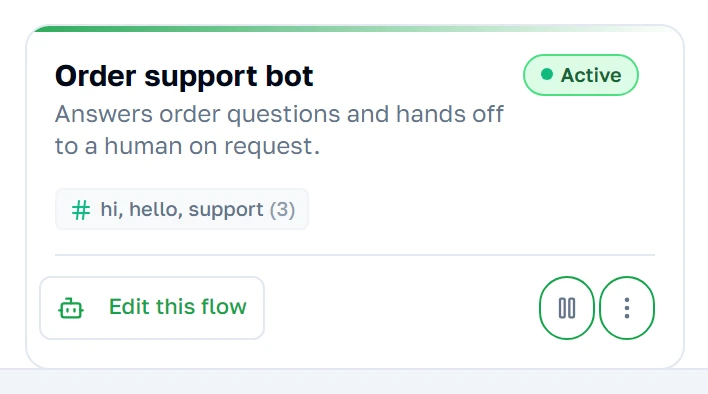Select the "support" keyword in the trigger chip
Viewport: 708px width, 394px height.
click(x=226, y=210)
